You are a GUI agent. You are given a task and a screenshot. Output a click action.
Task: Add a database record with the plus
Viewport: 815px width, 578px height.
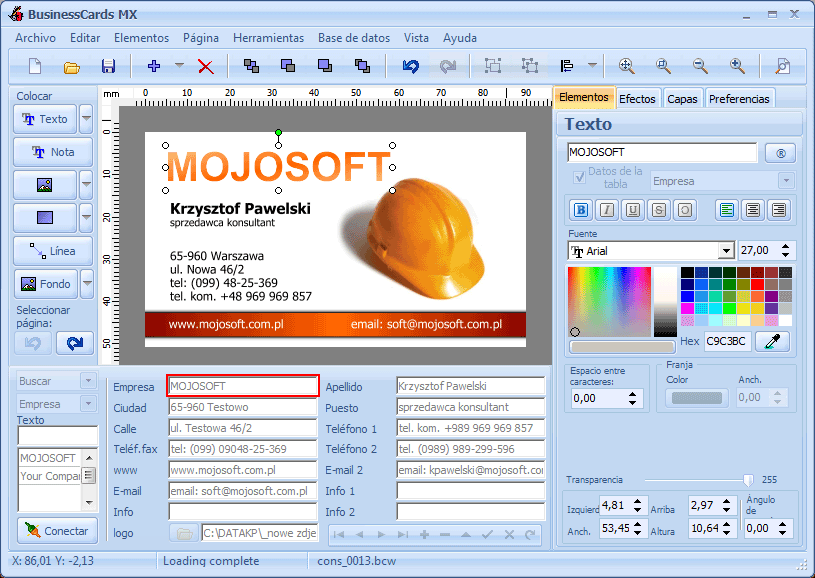pyautogui.click(x=424, y=534)
